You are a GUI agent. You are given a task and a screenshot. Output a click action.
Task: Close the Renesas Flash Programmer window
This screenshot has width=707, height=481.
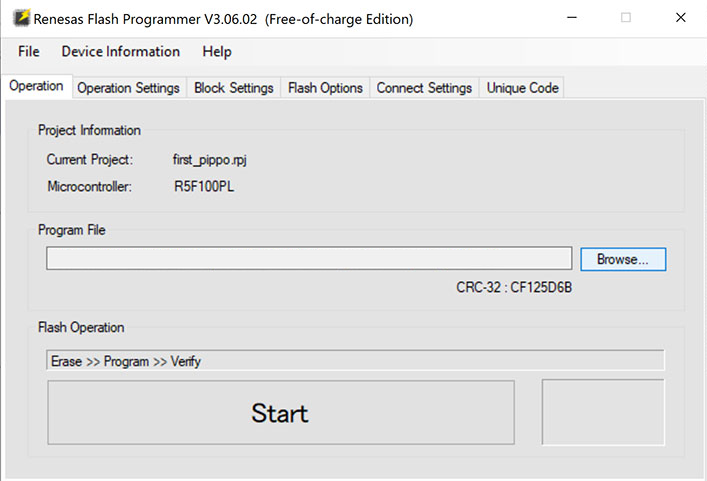[681, 18]
